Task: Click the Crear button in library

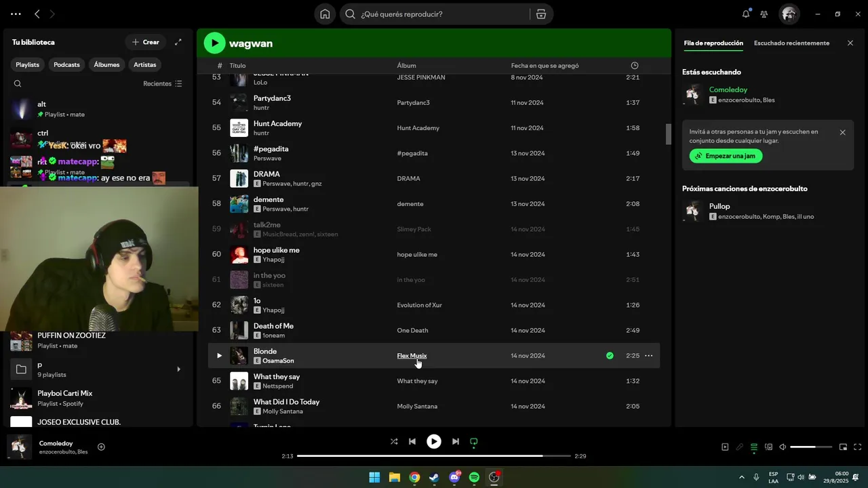Action: [x=146, y=42]
